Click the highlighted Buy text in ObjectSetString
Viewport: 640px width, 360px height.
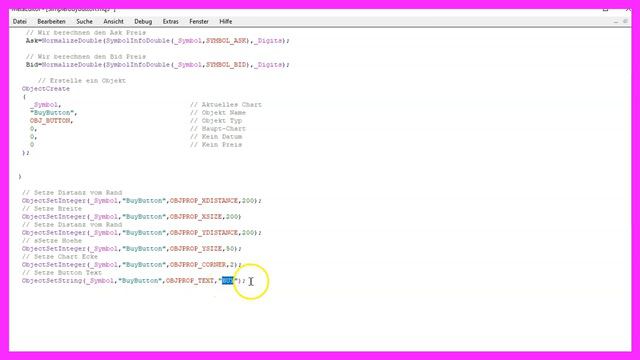[x=227, y=281]
